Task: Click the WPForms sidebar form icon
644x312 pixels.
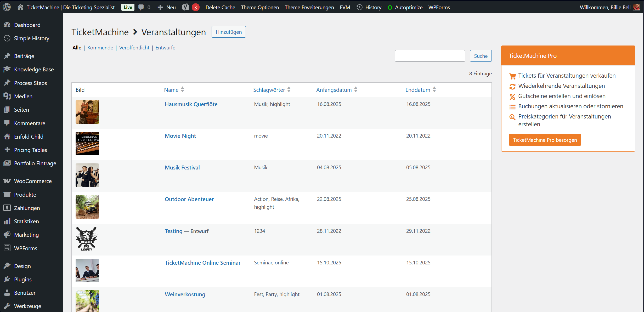Action: point(7,248)
